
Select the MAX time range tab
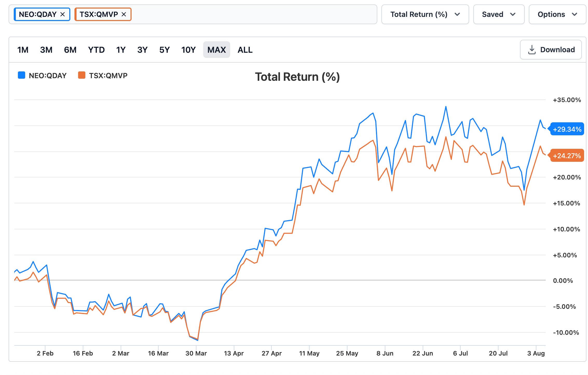tap(216, 50)
